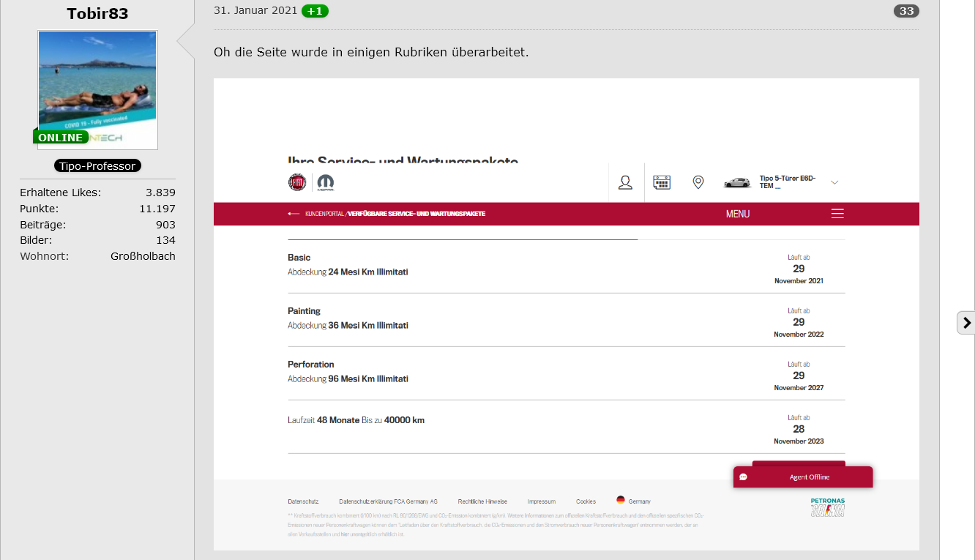Click the hamburger menu icon
This screenshot has width=975, height=560.
pyautogui.click(x=837, y=214)
